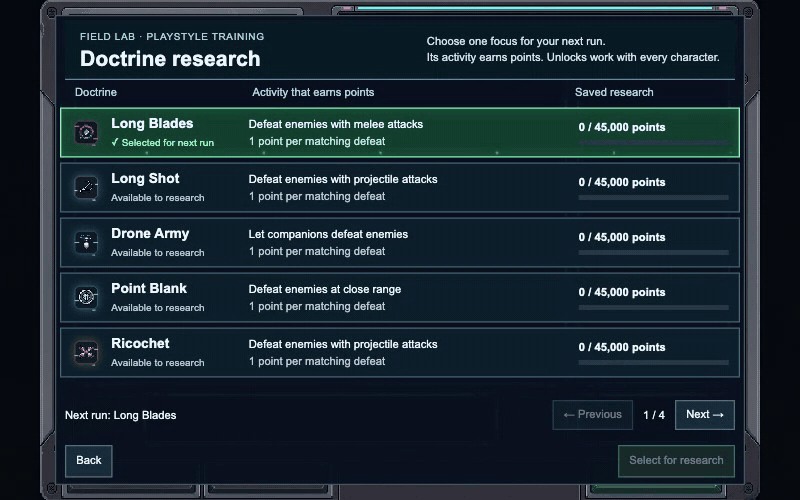Select the Point Blank doctrine name

click(x=149, y=289)
